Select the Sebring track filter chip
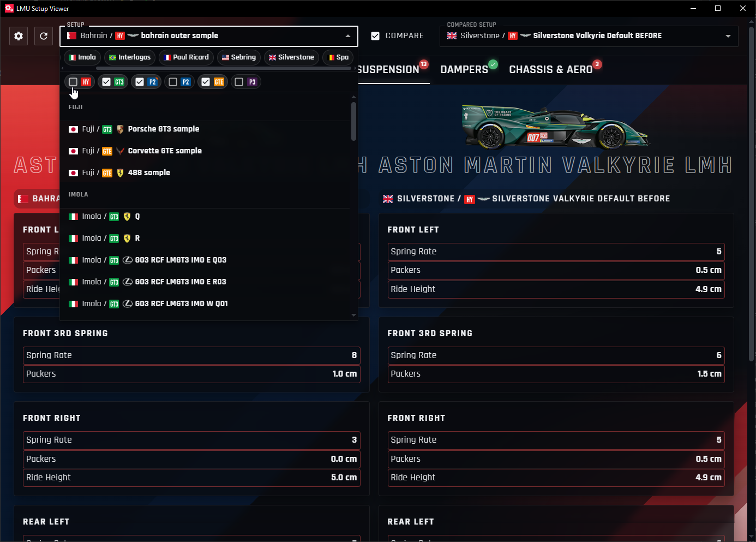This screenshot has height=542, width=756. click(x=238, y=57)
